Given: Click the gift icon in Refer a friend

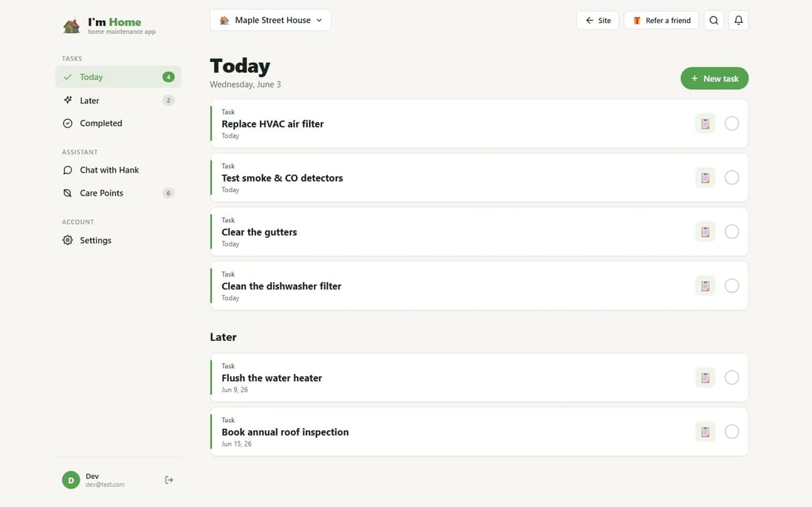Looking at the screenshot, I should pos(637,21).
